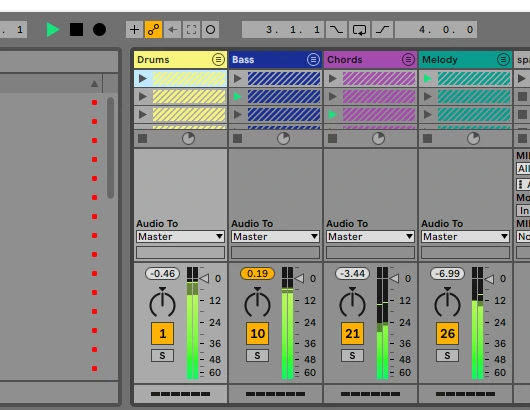Open the Drums track options circle icon
Viewport: 530px width, 410px height.
coord(218,60)
